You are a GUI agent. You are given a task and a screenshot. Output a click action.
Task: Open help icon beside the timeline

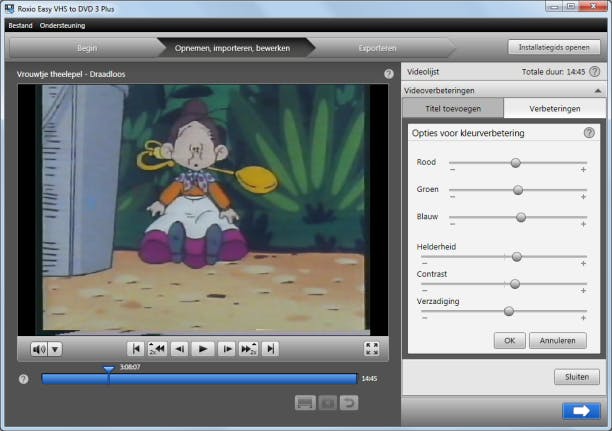point(23,379)
